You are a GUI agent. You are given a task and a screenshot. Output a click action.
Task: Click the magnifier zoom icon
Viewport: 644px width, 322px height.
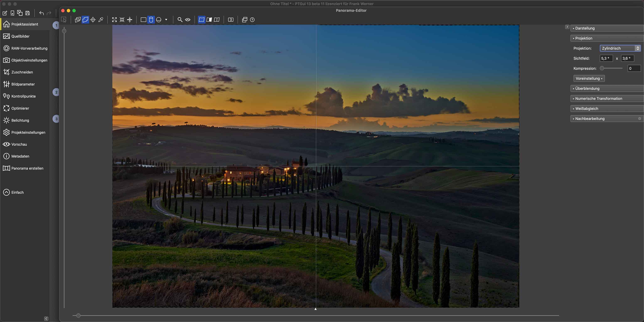pyautogui.click(x=180, y=20)
